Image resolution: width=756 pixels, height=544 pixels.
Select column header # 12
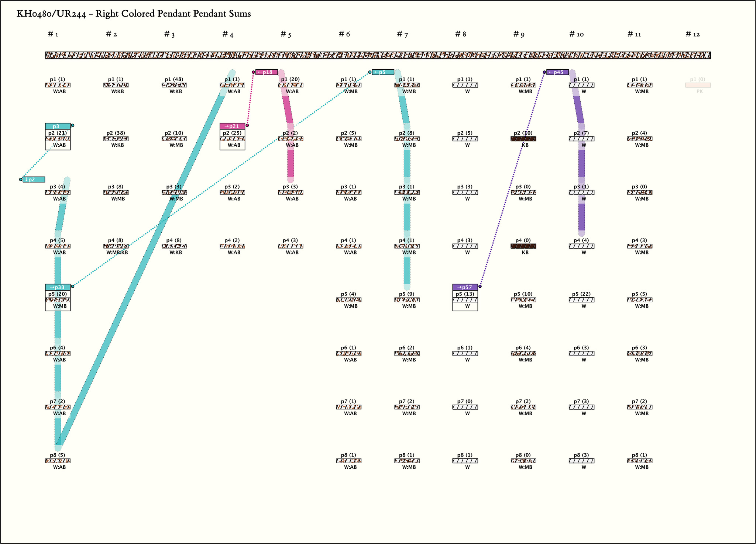tap(693, 34)
